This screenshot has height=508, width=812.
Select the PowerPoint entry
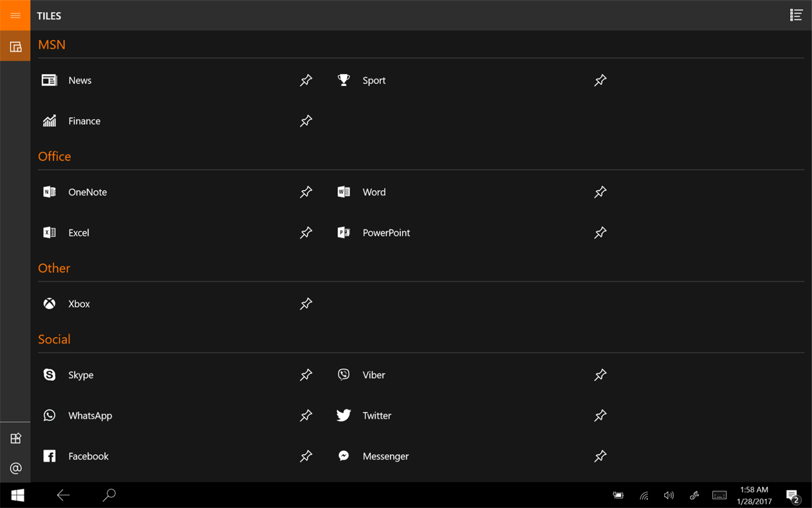(386, 233)
